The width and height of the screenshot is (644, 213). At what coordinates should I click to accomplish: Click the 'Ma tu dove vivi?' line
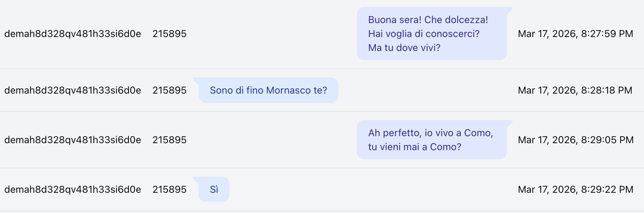[x=404, y=48]
